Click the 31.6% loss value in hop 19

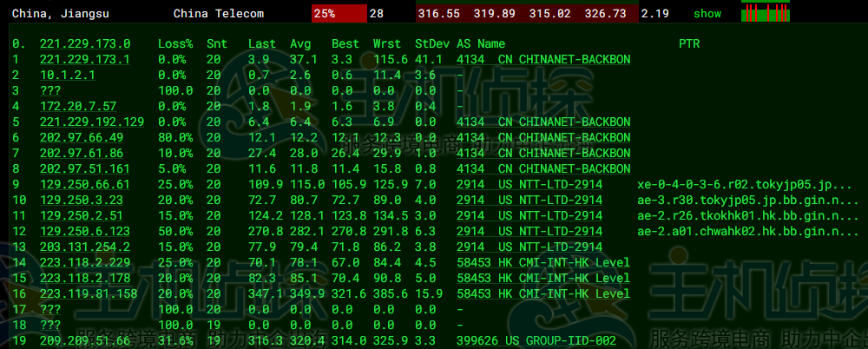coord(175,340)
